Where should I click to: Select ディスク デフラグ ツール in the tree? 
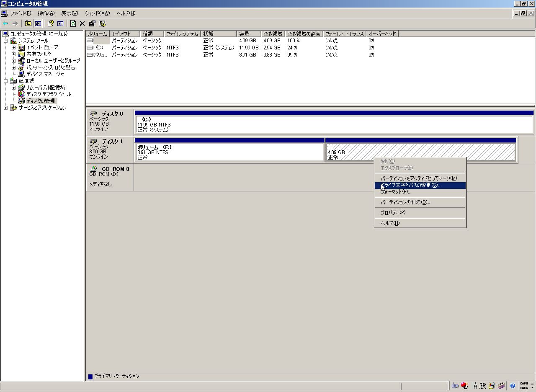pyautogui.click(x=49, y=94)
